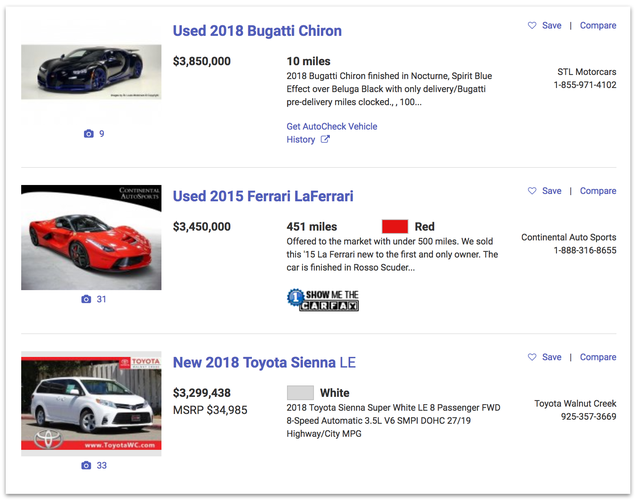Compare the Ferrari LaFerrari listing
Viewport: 636px width, 502px height.
[x=598, y=191]
